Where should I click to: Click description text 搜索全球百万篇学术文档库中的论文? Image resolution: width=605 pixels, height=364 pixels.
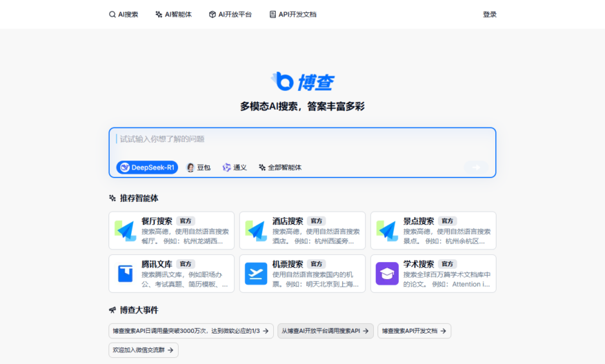point(447,280)
